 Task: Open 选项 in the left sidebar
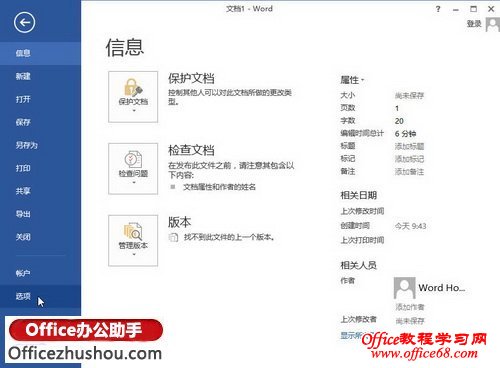coord(40,296)
